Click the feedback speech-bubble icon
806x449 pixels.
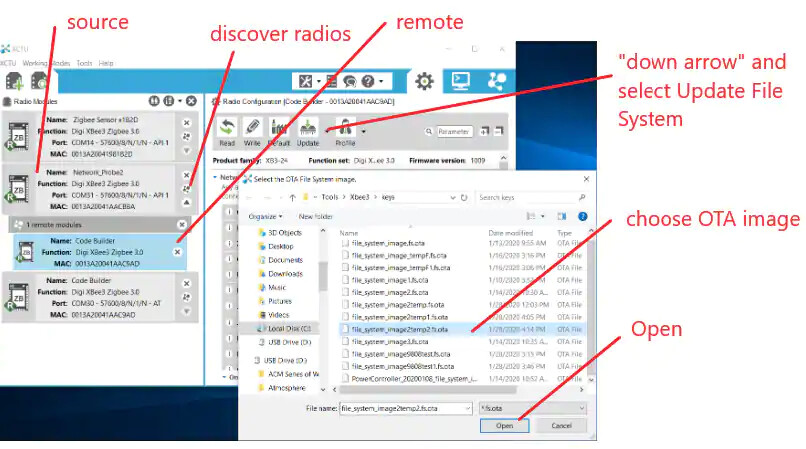pos(350,81)
